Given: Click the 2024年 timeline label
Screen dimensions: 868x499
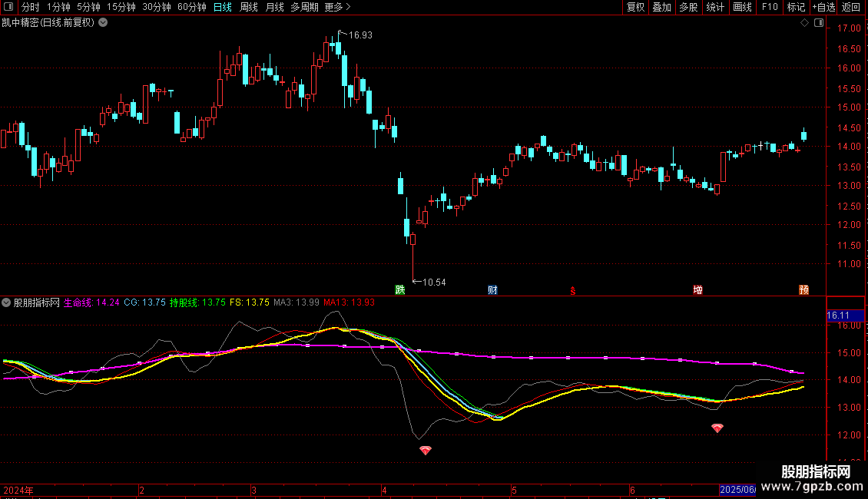Looking at the screenshot, I should 18,490.
